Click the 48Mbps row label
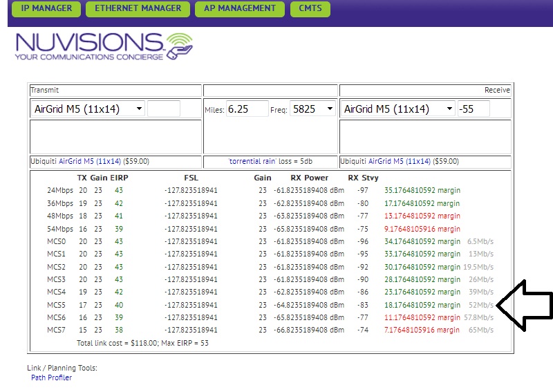This screenshot has height=392, width=553. pyautogui.click(x=60, y=216)
